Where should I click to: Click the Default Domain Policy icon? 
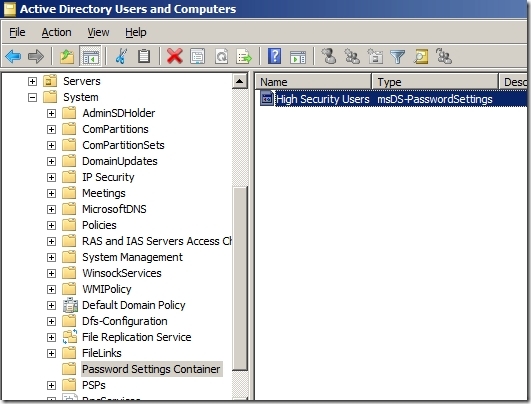pos(70,305)
